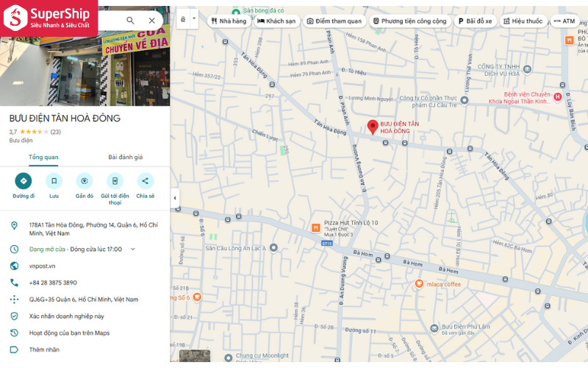Click the opening hours clock icon
588x368 pixels.
14,249
